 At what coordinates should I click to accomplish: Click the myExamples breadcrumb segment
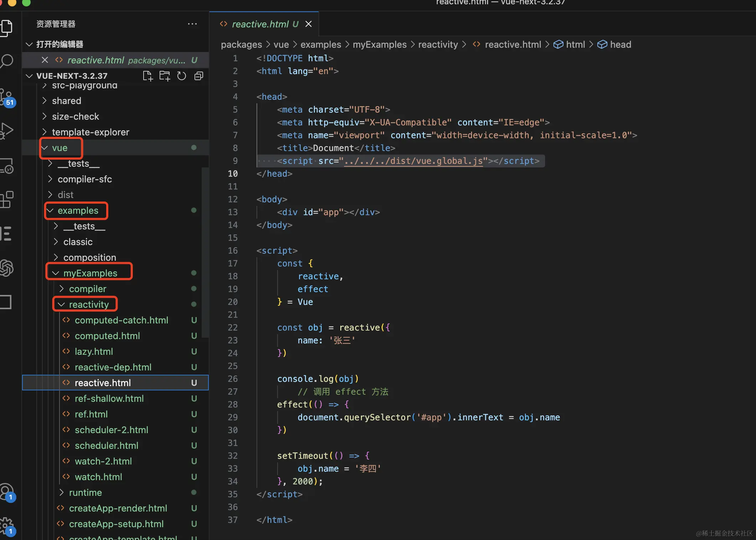point(379,45)
